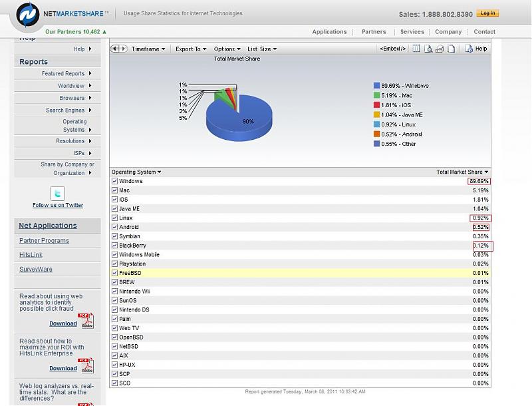The height and width of the screenshot is (406, 532).
Task: Click the columns view icon in toolbar
Action: click(416, 49)
